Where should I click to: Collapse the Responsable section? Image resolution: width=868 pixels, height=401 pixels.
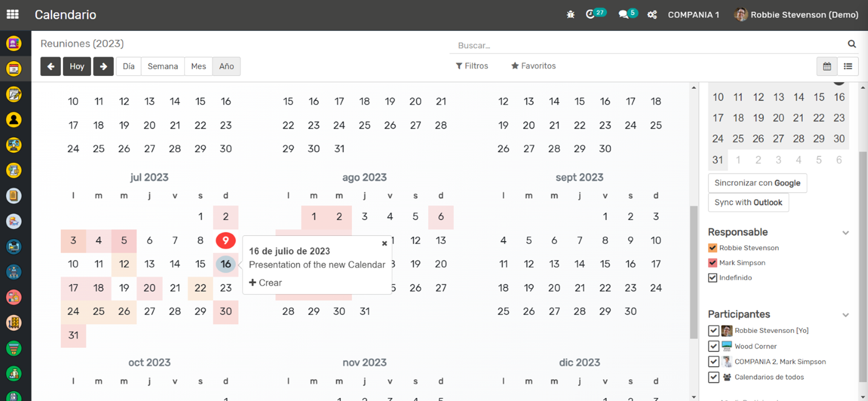tap(845, 232)
